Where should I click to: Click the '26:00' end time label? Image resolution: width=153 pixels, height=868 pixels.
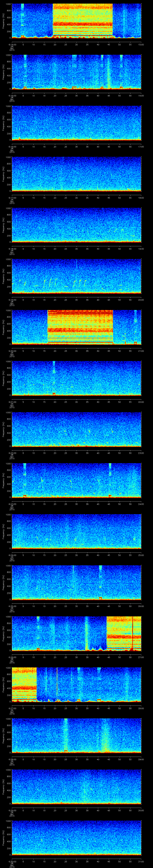(141, 606)
